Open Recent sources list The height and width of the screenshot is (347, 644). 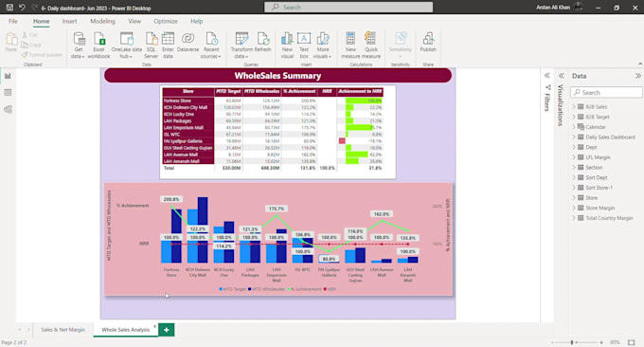pos(211,46)
